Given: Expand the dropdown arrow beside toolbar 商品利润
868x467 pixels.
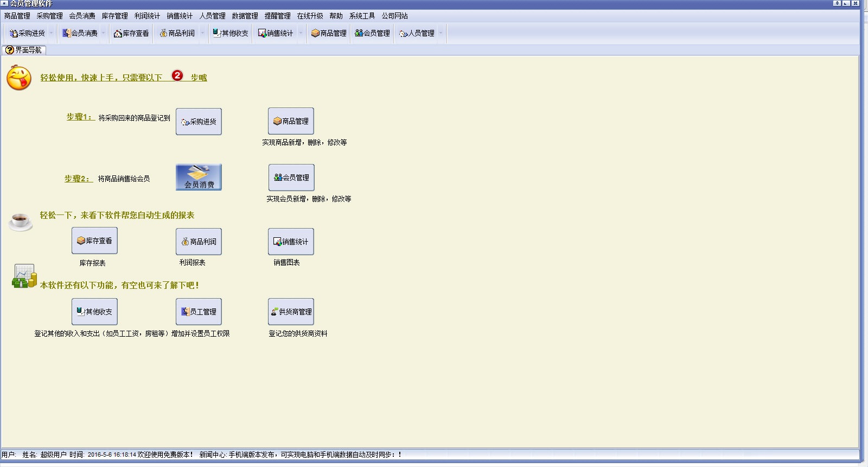Looking at the screenshot, I should click(x=202, y=33).
